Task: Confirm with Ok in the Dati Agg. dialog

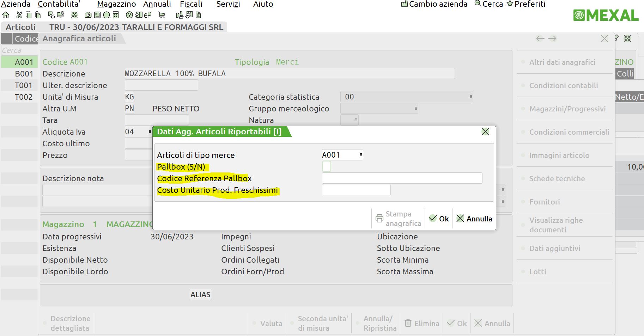Action: point(439,219)
